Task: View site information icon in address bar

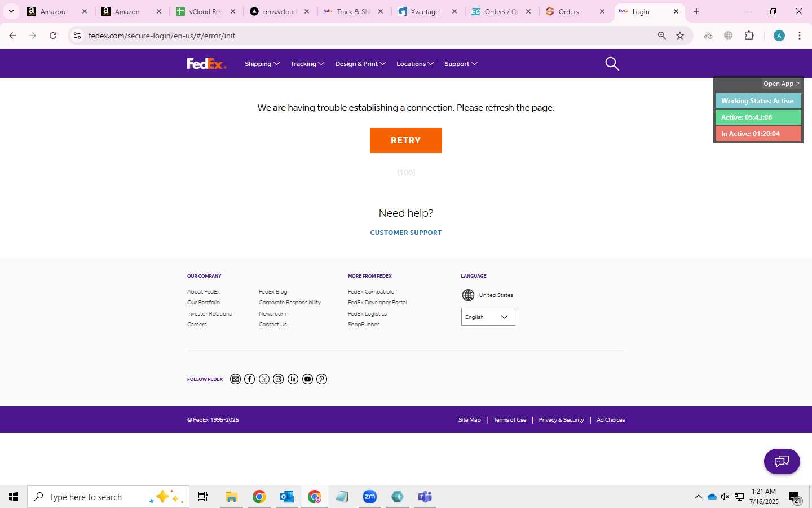Action: 77,36
